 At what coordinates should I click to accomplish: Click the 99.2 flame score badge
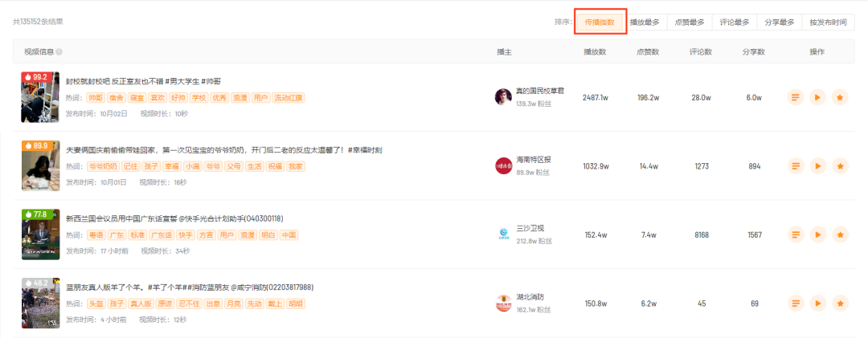coord(36,77)
